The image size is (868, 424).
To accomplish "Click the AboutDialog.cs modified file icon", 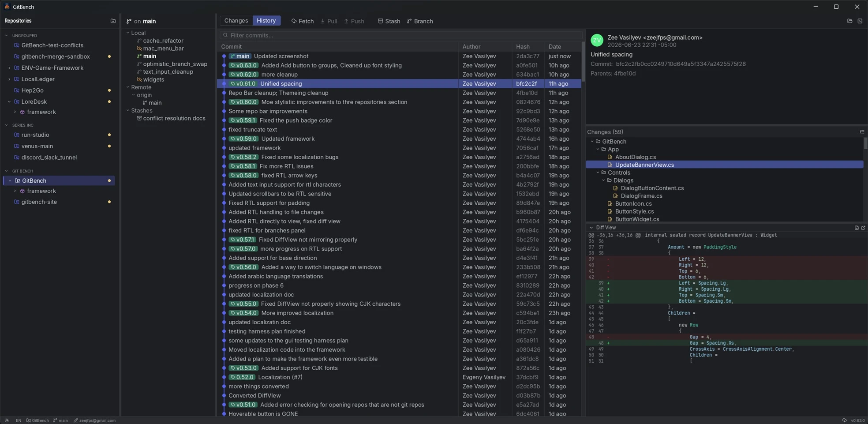I will click(610, 157).
